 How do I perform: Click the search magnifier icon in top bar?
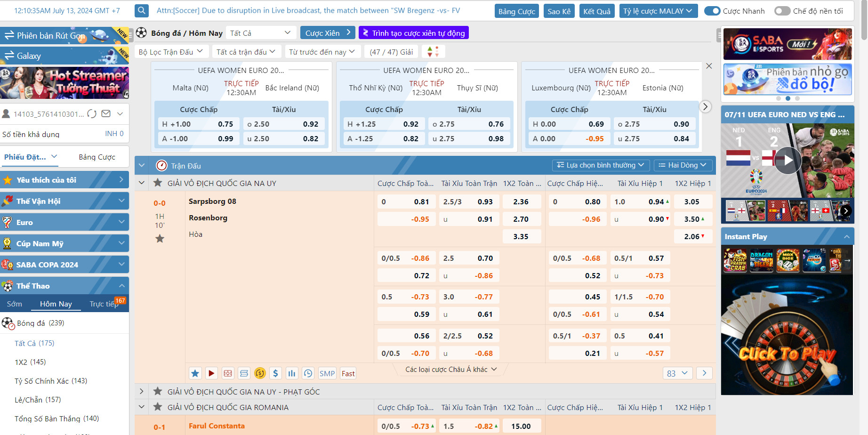[x=141, y=10]
